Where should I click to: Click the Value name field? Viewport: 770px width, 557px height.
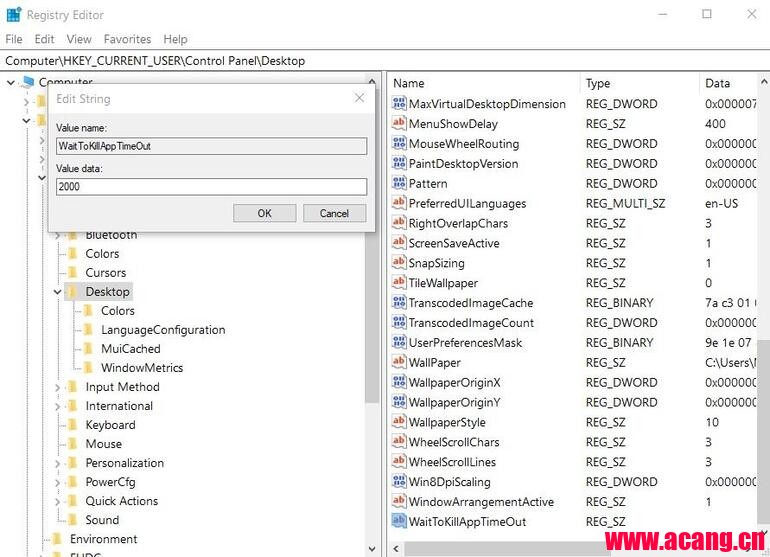click(212, 146)
